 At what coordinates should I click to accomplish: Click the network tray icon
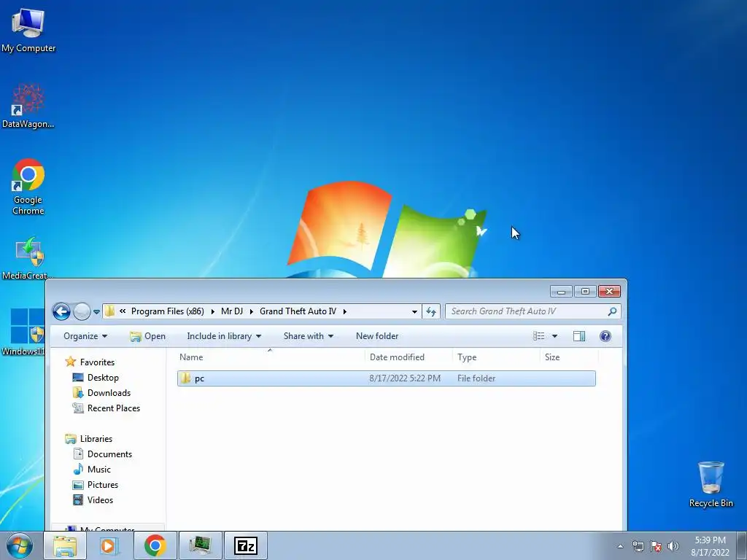pos(638,546)
